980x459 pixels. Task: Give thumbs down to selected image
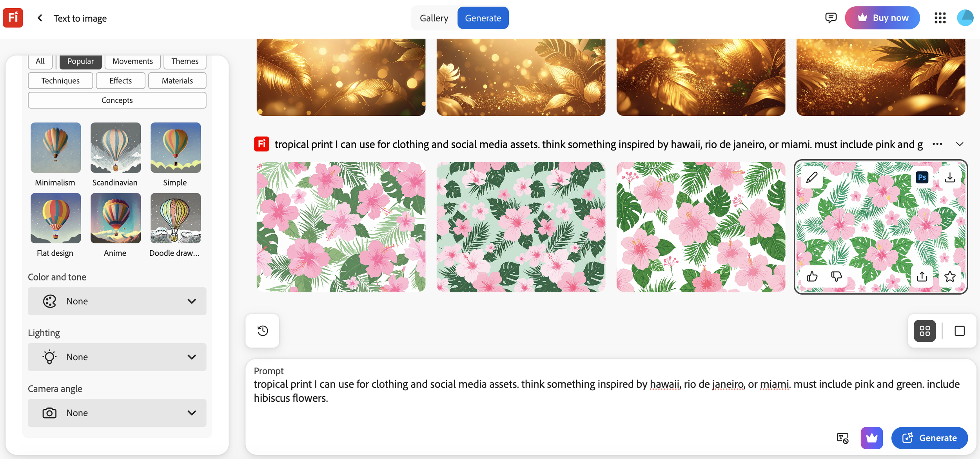point(836,277)
